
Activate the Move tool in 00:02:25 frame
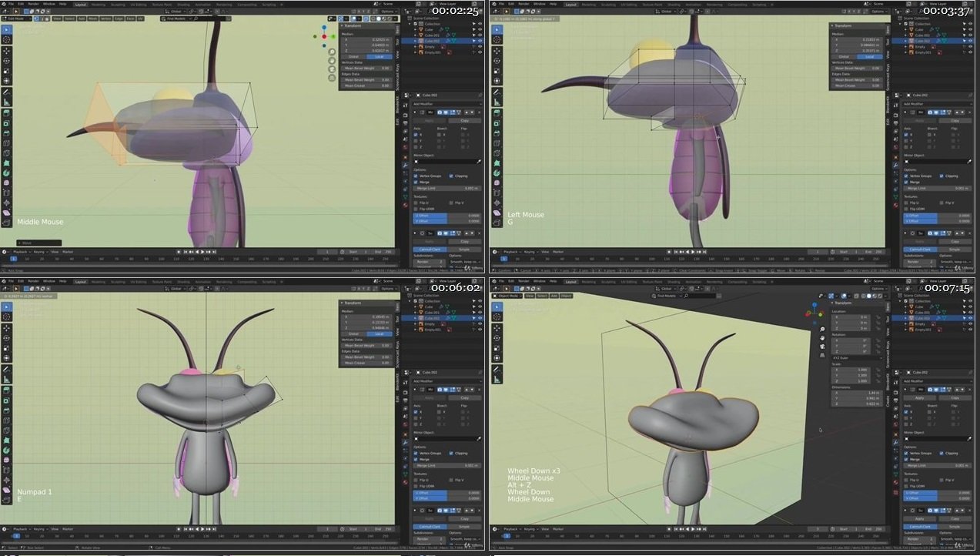(6, 51)
